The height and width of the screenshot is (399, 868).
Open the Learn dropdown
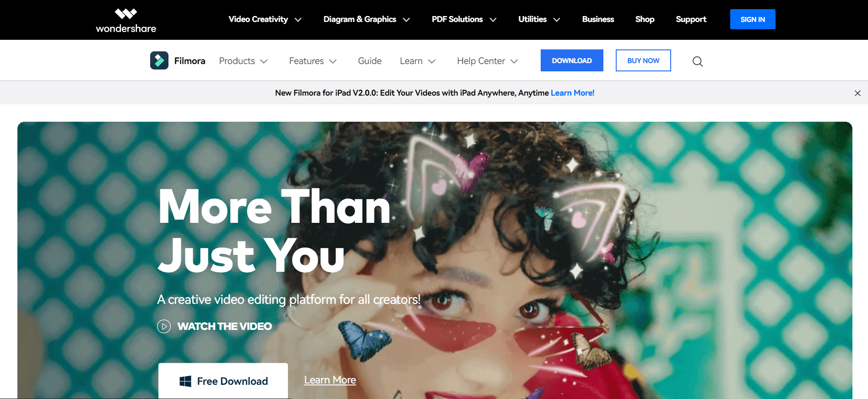(418, 61)
